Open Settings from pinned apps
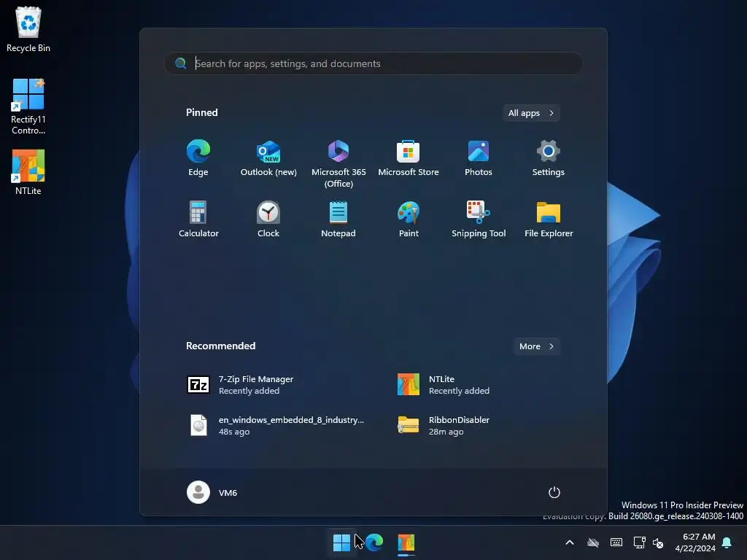This screenshot has width=747, height=560. click(x=549, y=159)
